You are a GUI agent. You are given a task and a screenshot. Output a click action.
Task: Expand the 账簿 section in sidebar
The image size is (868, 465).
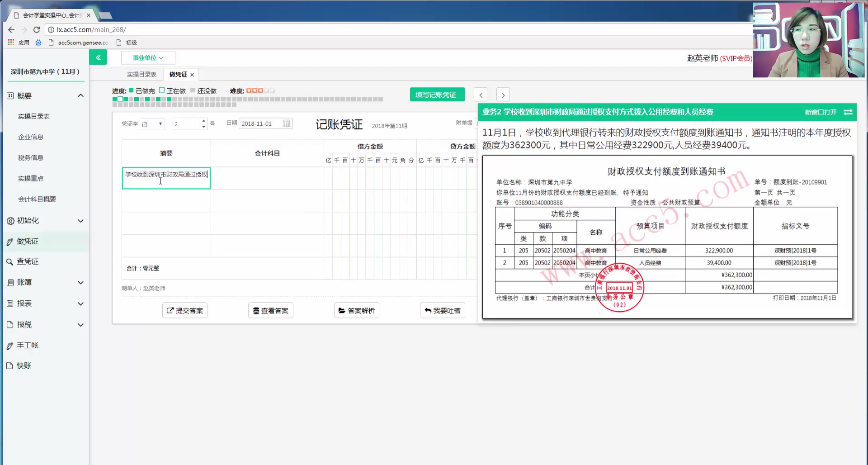tap(25, 282)
